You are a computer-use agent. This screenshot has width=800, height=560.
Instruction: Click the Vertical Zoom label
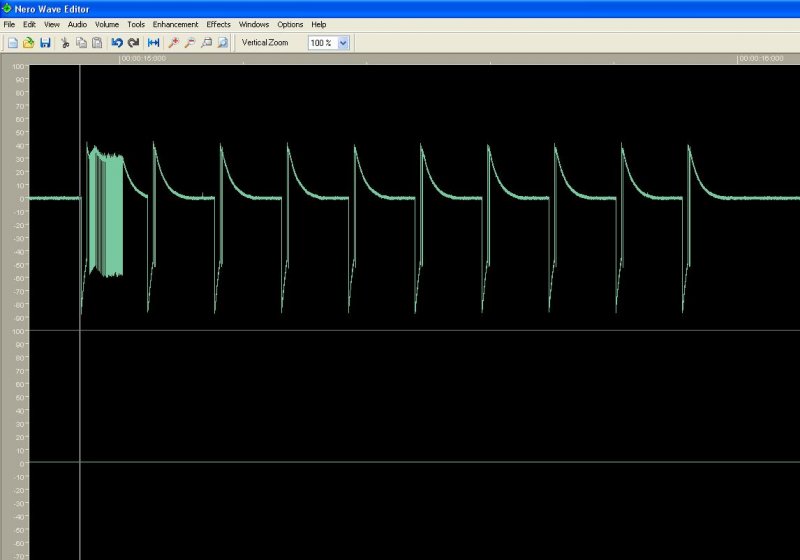coord(265,43)
